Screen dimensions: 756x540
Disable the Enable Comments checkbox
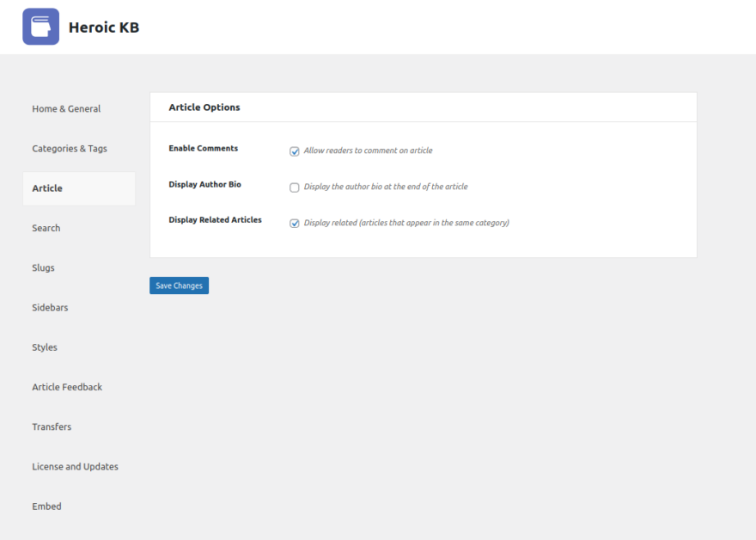(x=295, y=150)
